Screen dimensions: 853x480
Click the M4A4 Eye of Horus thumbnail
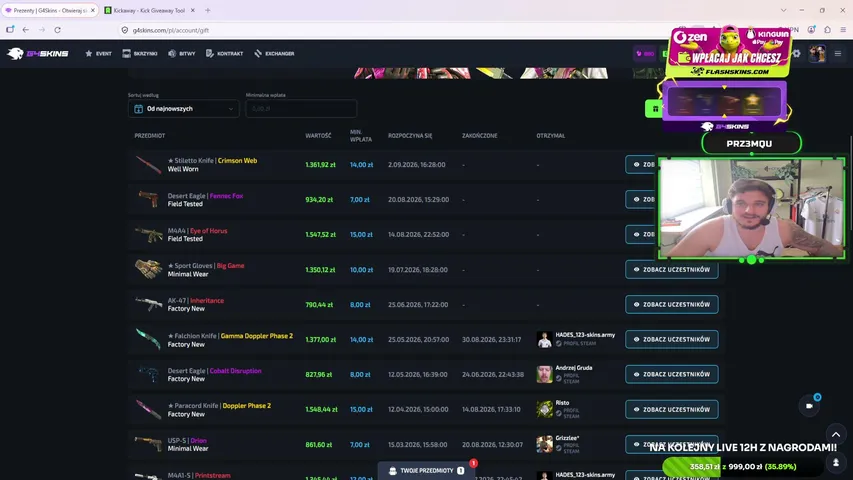[149, 234]
